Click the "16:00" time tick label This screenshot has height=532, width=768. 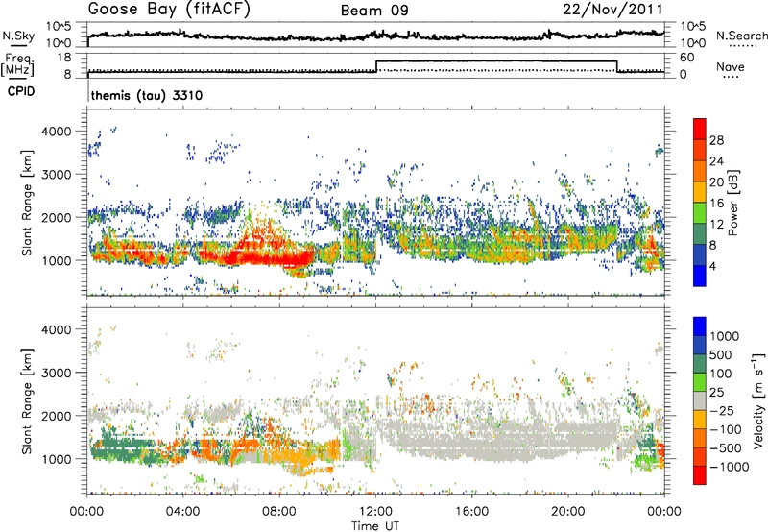pyautogui.click(x=471, y=512)
